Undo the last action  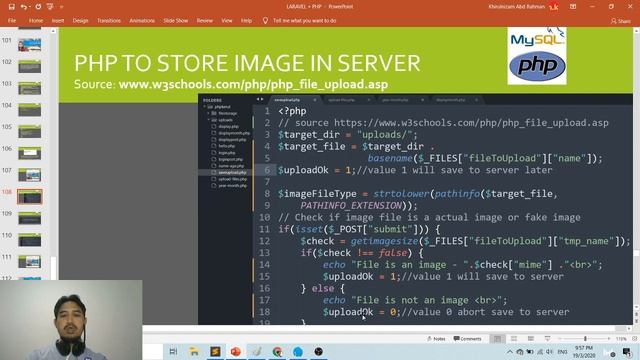[23, 7]
